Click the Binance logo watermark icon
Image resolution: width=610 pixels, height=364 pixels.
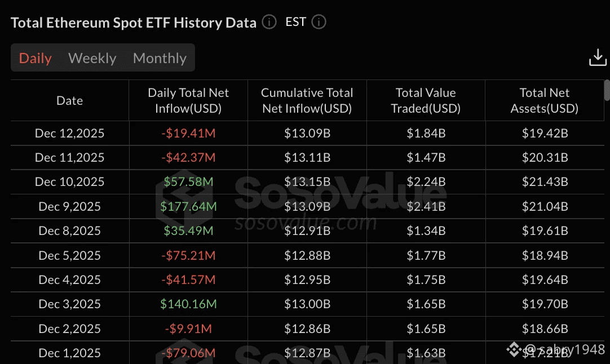[x=513, y=350]
